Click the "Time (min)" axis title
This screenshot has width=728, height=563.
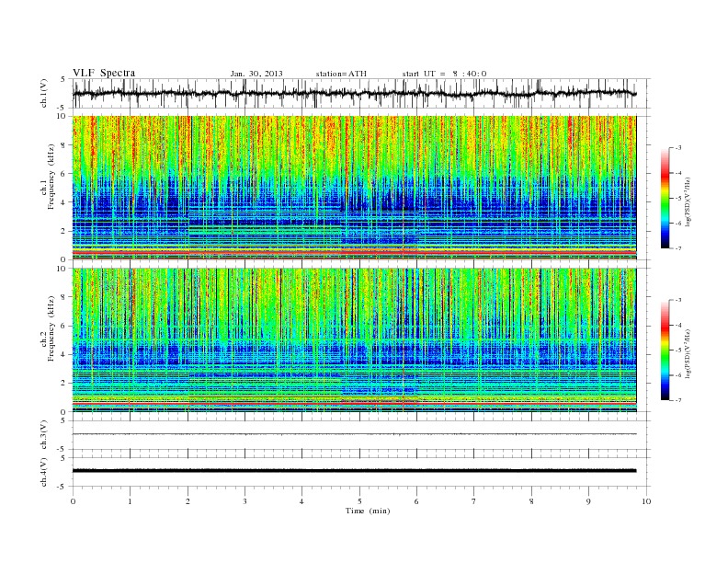pos(368,511)
